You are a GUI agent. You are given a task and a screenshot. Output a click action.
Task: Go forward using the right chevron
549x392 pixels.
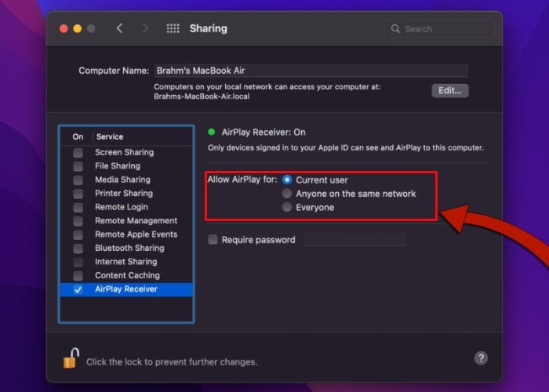(145, 28)
